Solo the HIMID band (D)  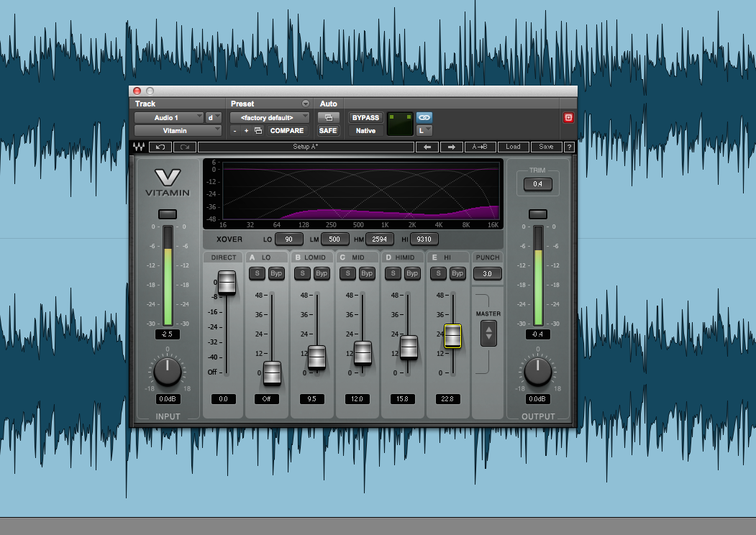pos(393,273)
